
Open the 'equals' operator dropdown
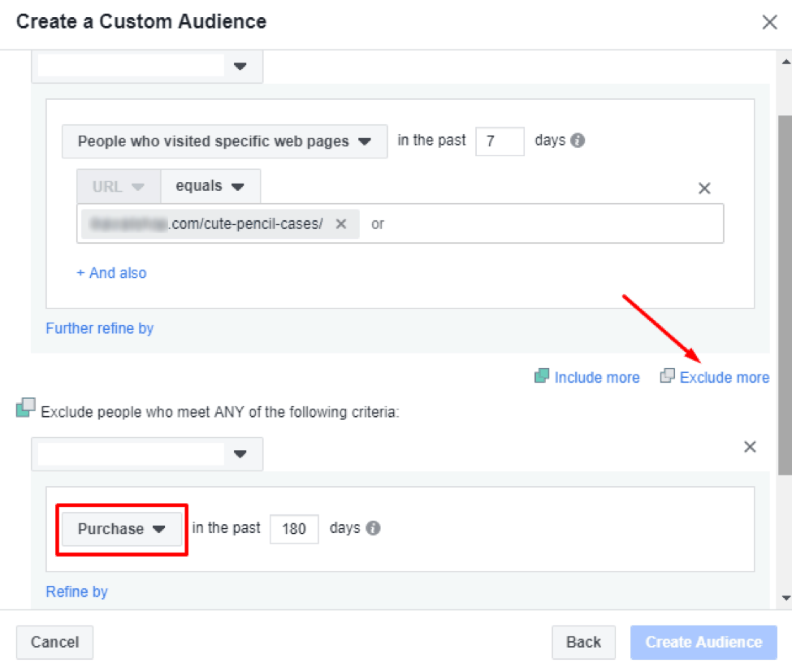(x=210, y=186)
